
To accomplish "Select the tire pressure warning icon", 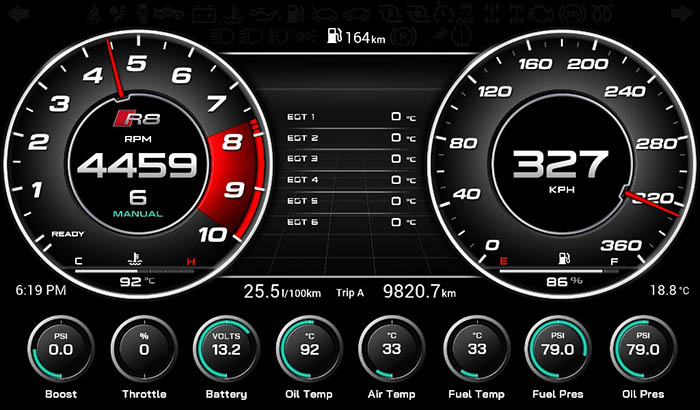I will click(461, 36).
